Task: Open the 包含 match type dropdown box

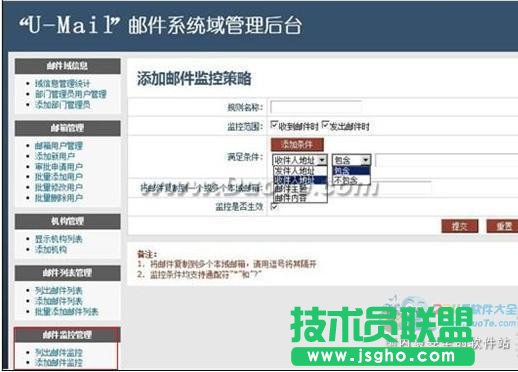Action: click(352, 160)
